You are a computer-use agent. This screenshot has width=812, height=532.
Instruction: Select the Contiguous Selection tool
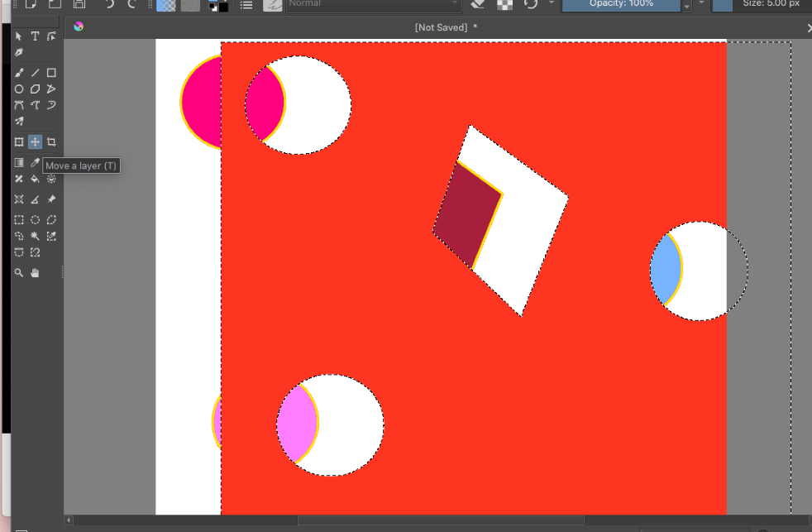click(35, 237)
